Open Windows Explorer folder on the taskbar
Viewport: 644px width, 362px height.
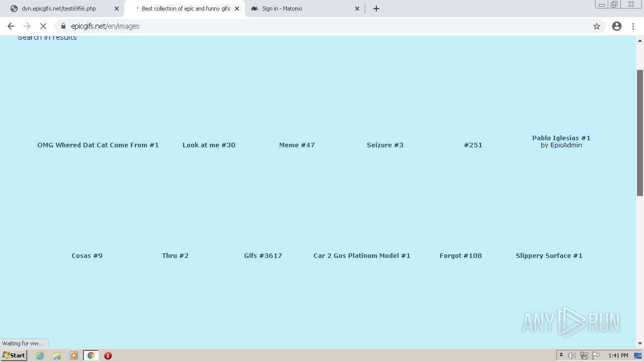(x=57, y=355)
